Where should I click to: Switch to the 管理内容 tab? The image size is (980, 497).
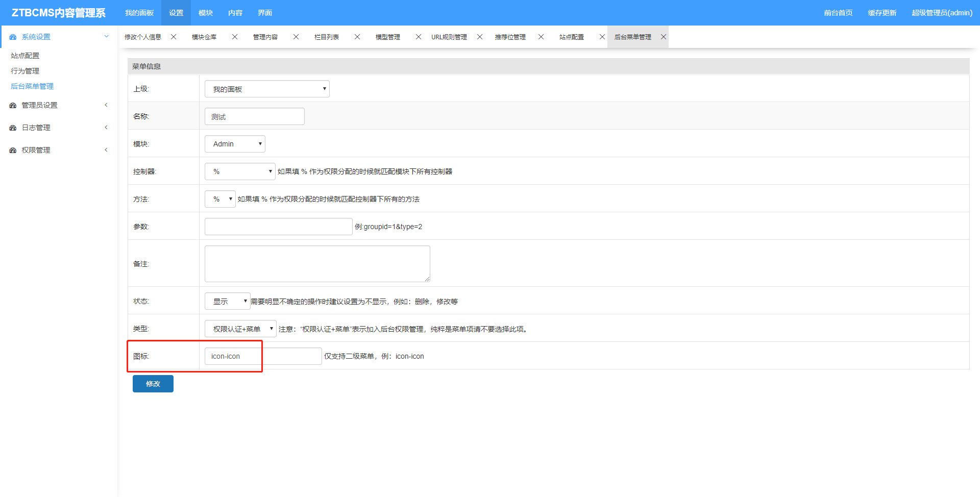click(x=265, y=37)
